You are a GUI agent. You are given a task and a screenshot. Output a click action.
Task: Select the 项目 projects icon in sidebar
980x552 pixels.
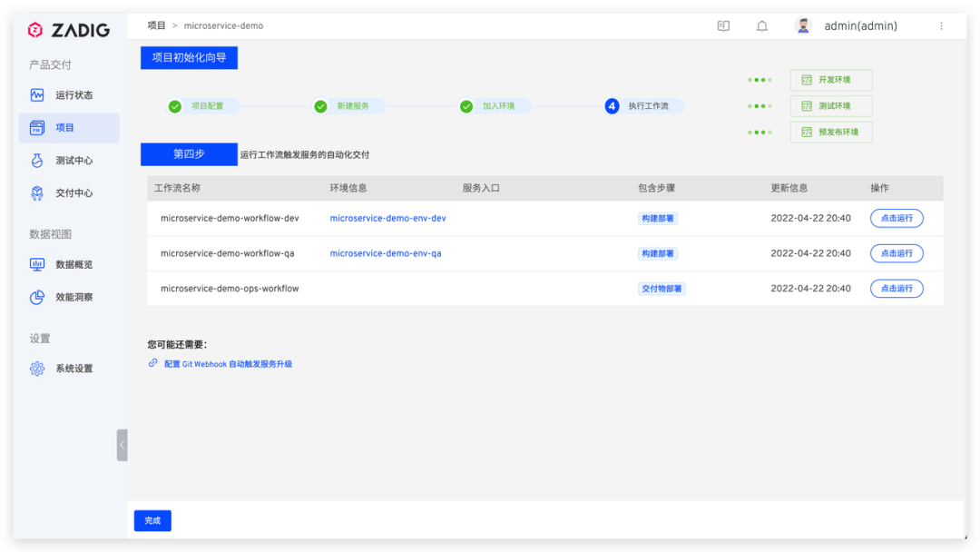click(x=37, y=127)
